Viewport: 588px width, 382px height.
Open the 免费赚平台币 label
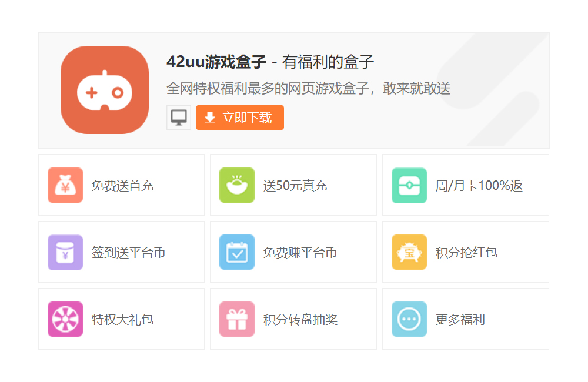[300, 253]
